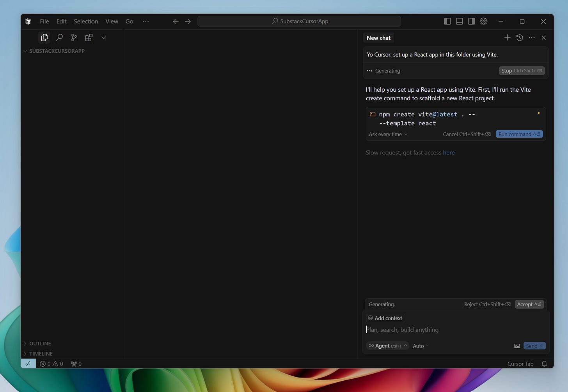Accept the generated changes
This screenshot has height=392, width=568.
click(529, 304)
